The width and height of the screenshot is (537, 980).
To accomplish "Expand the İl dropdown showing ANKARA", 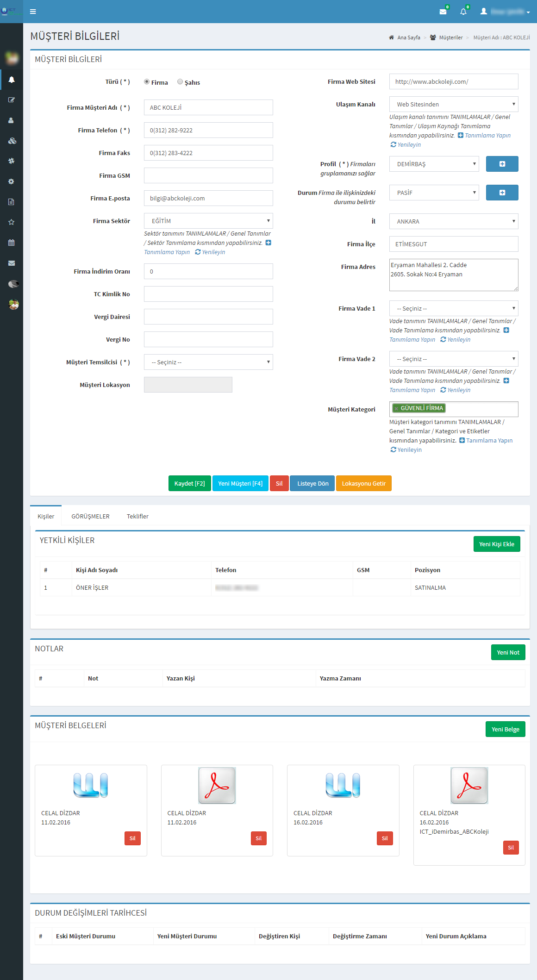I will (x=453, y=221).
